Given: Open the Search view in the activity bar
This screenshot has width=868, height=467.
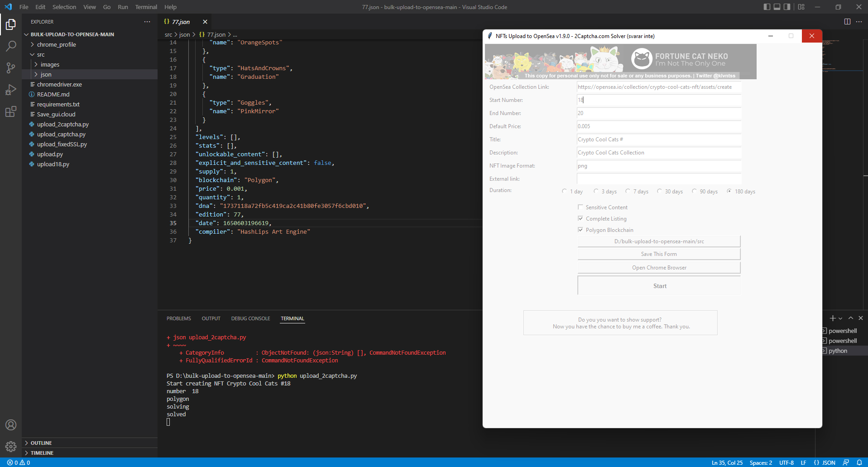Looking at the screenshot, I should pos(11,45).
